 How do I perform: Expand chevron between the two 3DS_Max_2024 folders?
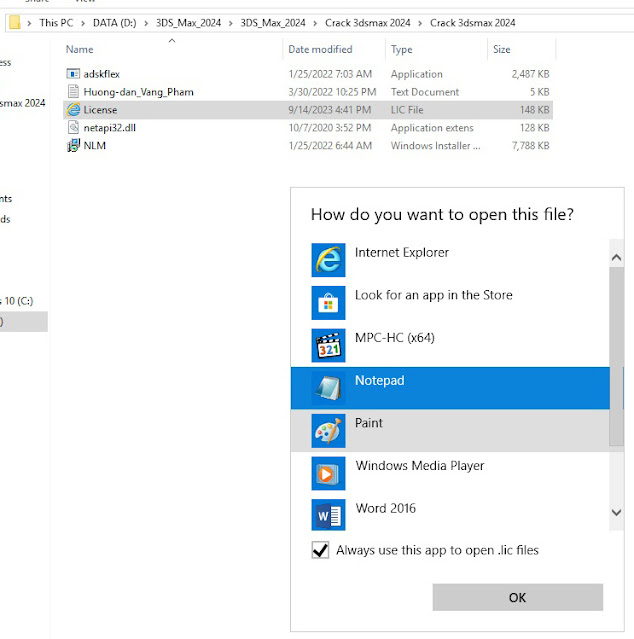[x=231, y=23]
